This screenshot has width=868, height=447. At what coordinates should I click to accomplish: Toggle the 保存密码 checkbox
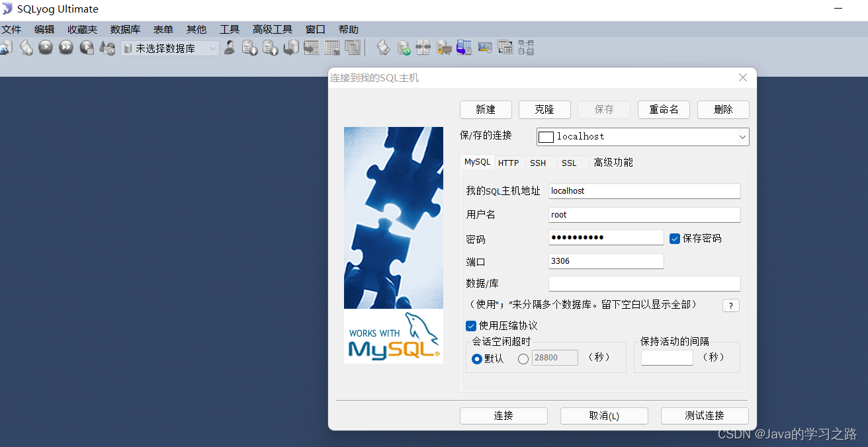675,239
